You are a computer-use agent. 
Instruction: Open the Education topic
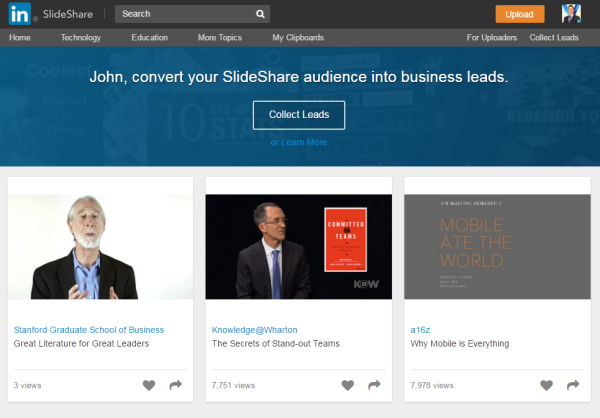click(x=150, y=38)
